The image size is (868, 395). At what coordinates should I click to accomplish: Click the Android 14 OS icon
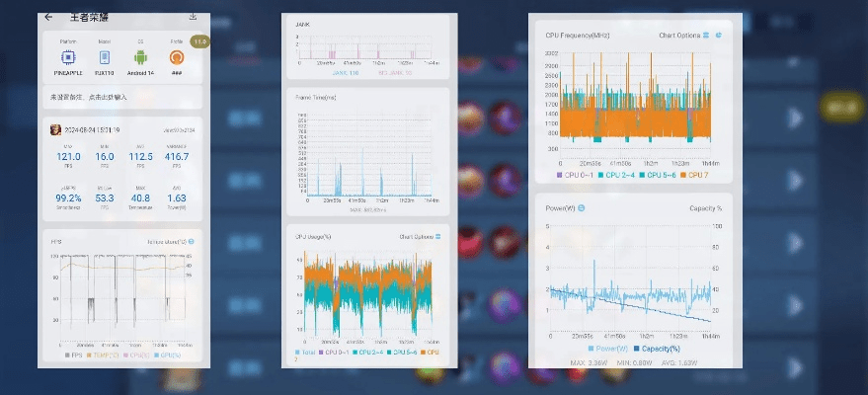point(141,56)
